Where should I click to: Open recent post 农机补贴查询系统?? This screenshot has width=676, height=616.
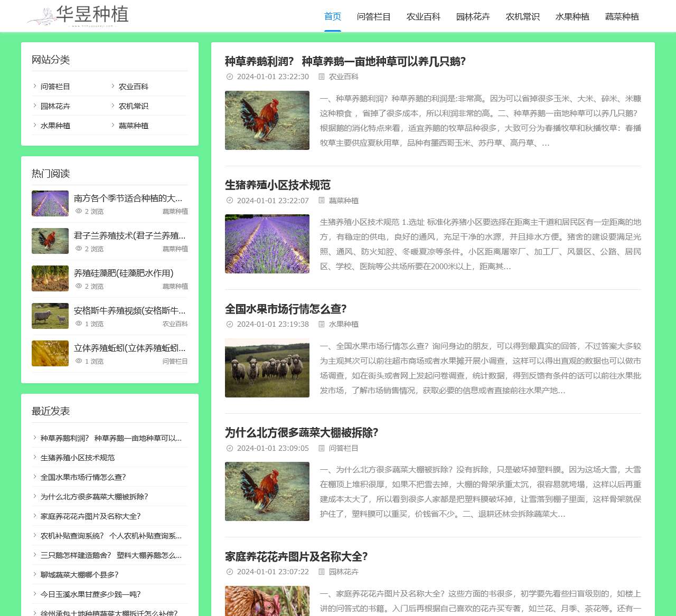coord(111,536)
